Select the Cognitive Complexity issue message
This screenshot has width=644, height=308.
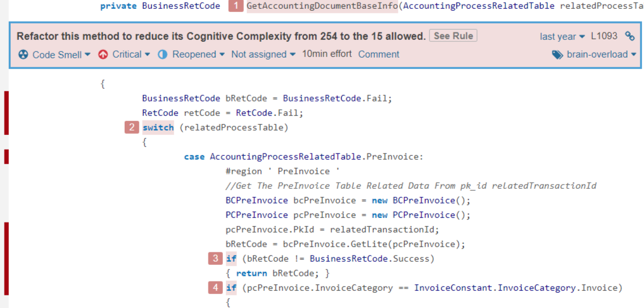point(220,36)
